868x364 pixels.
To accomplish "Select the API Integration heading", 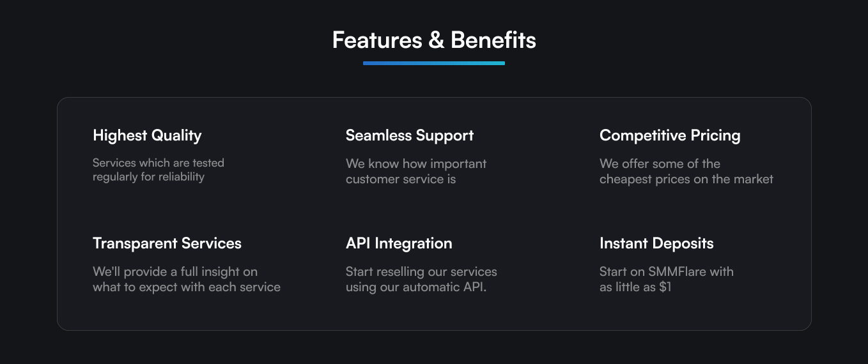I will coord(399,243).
